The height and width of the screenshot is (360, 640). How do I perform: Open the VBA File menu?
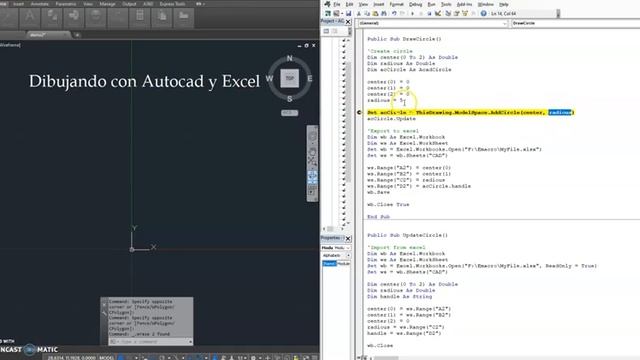tap(337, 4)
